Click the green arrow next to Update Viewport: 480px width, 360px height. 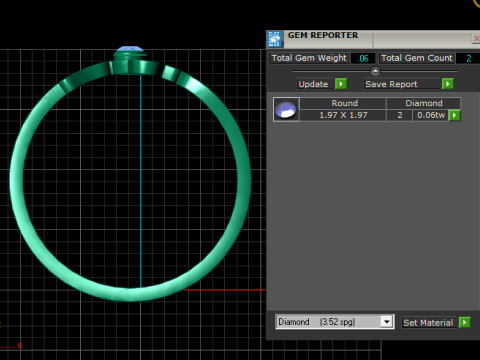[341, 84]
